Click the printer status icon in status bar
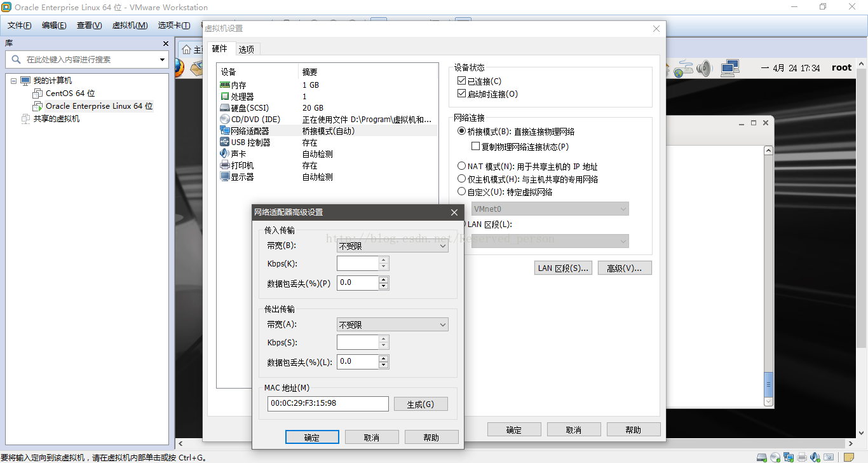Viewport: 868px width, 463px height. click(802, 457)
